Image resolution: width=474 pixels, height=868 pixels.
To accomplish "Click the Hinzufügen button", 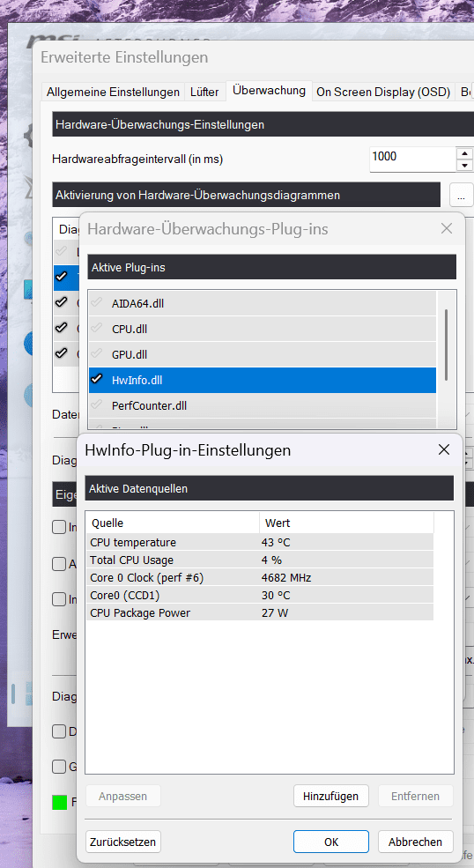I will point(330,796).
